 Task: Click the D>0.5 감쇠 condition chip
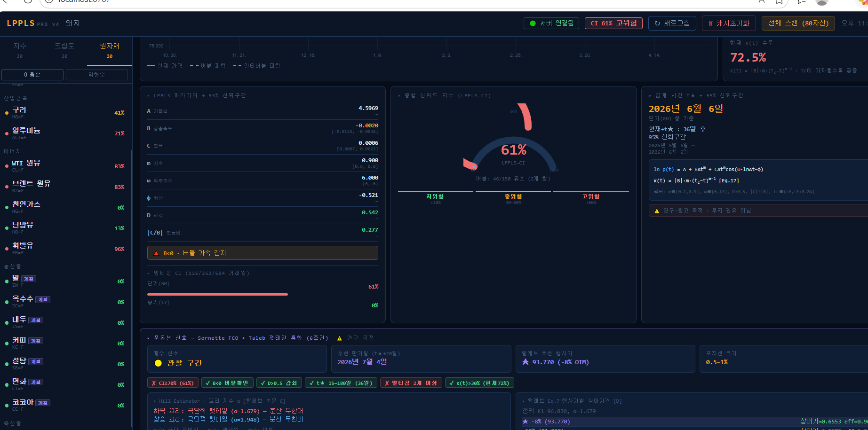(279, 383)
